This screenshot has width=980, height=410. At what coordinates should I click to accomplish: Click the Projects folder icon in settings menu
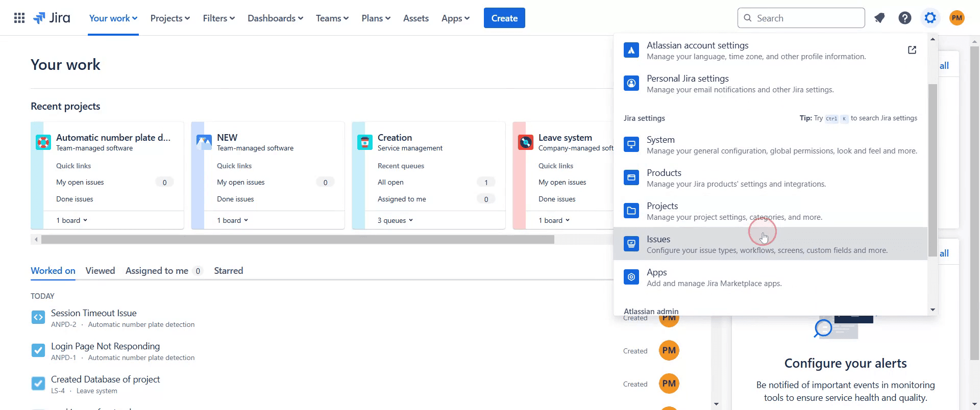click(x=631, y=211)
